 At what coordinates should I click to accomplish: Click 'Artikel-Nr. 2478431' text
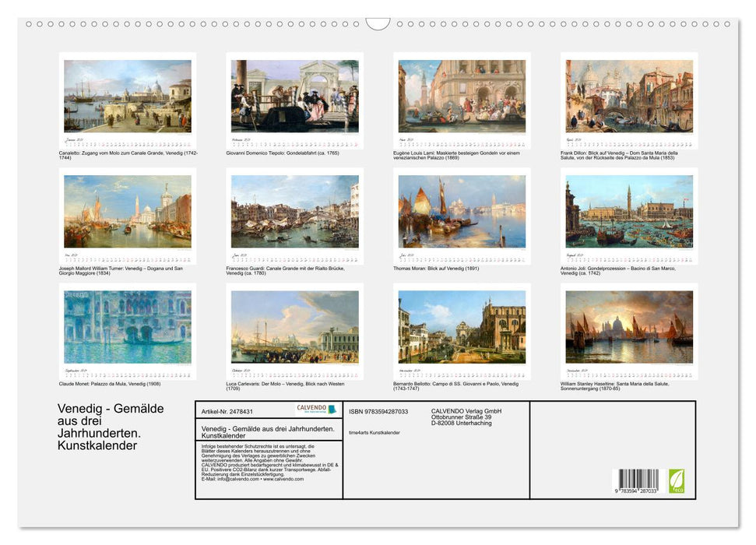click(227, 411)
